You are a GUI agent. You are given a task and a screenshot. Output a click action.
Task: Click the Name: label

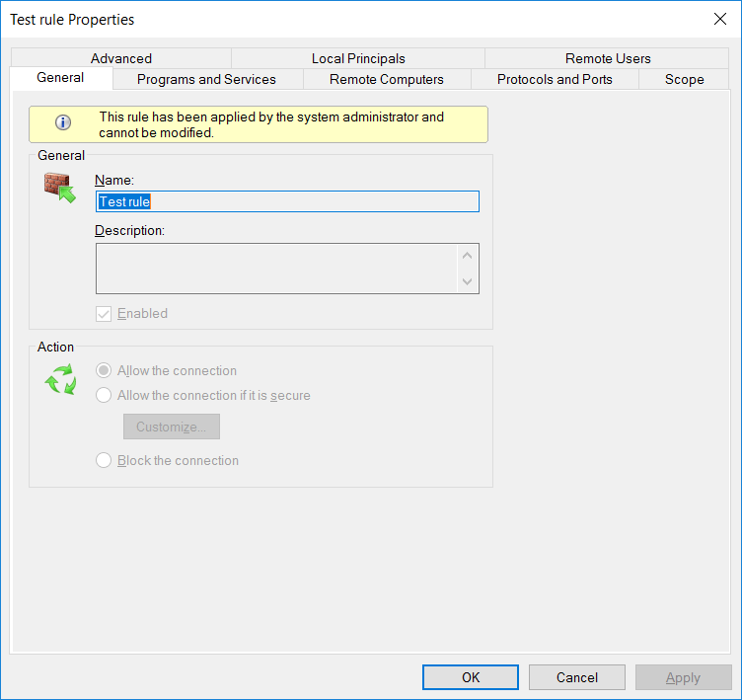tap(114, 180)
